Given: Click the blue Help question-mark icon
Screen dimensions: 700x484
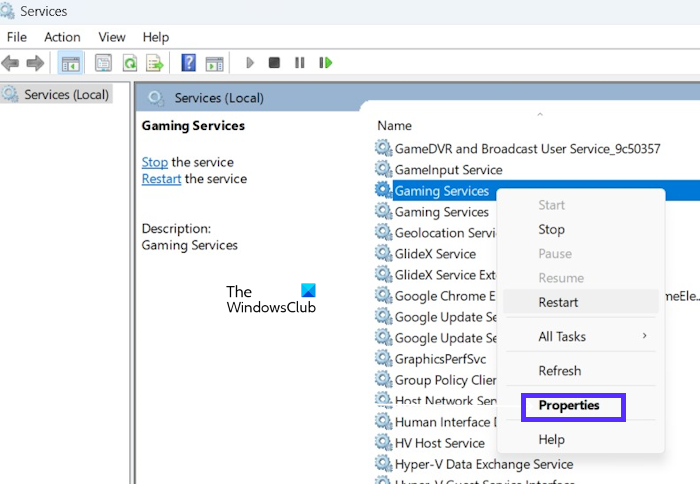Looking at the screenshot, I should [188, 63].
